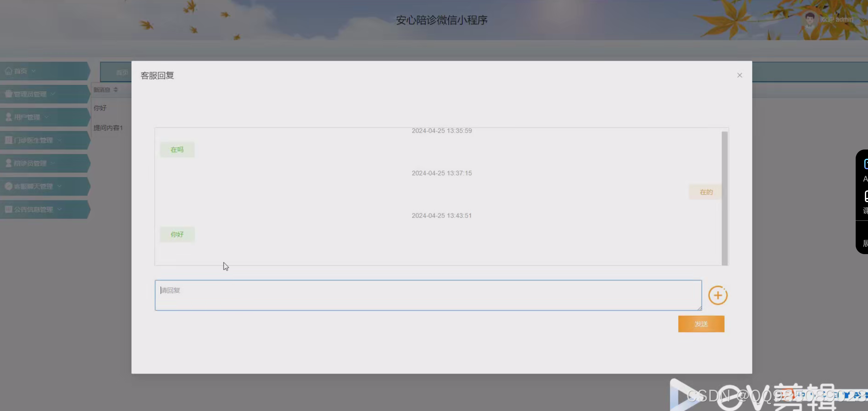Click the announcement icon on 公告信息管理
868x411 pixels.
tap(8, 209)
